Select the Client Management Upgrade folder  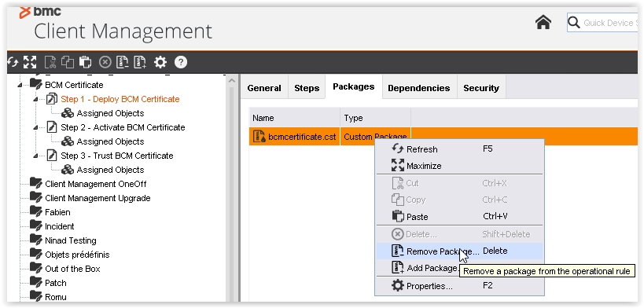click(x=98, y=198)
